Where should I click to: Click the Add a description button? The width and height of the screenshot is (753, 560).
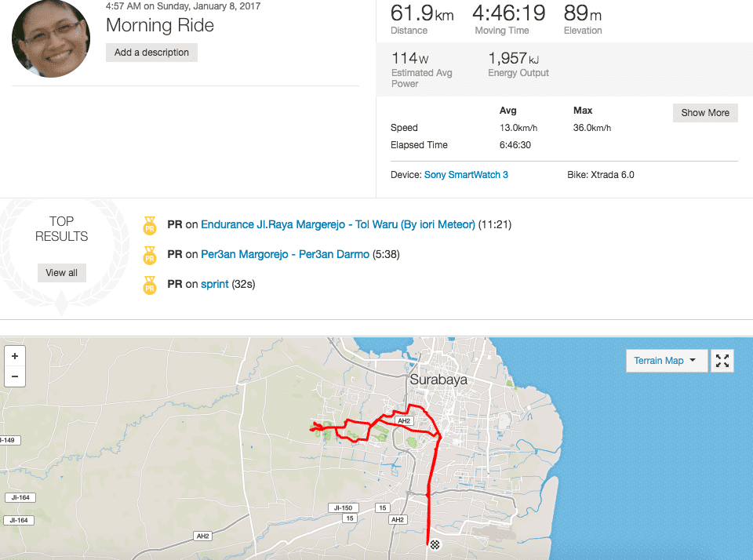pos(151,53)
